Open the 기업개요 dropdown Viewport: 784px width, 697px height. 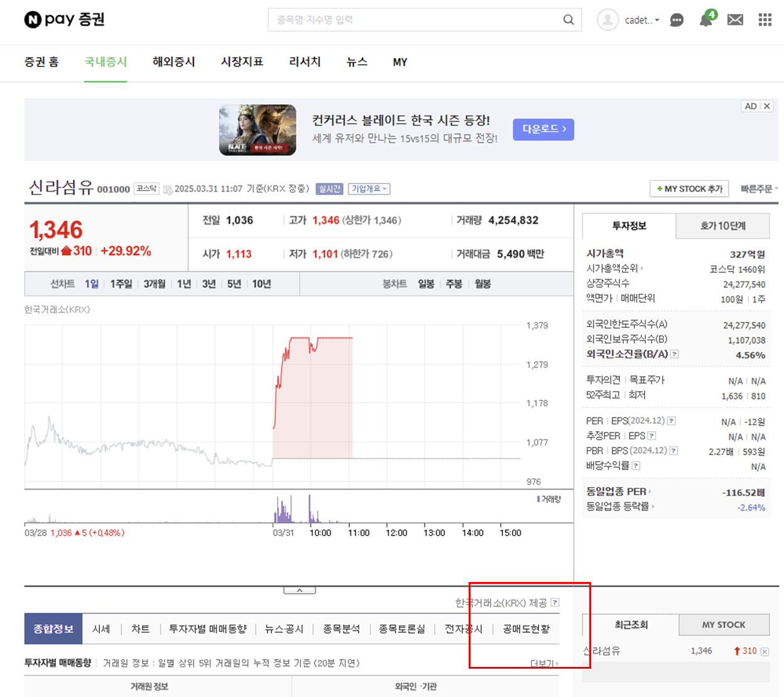pos(369,189)
